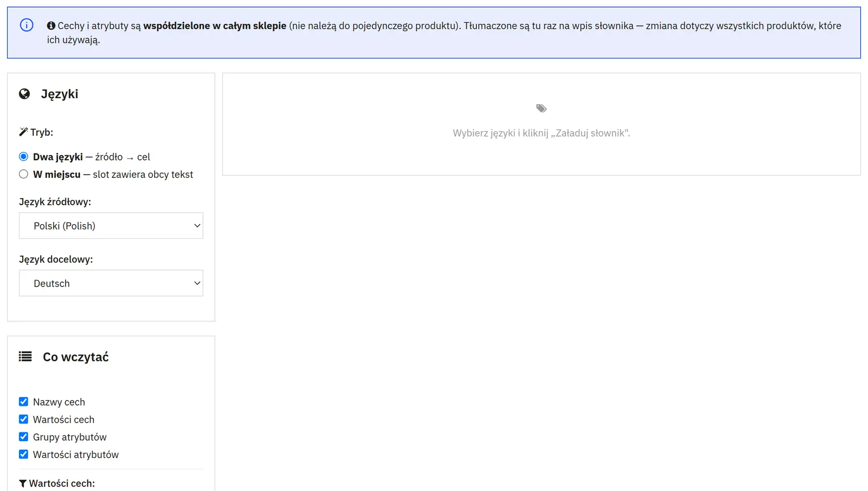Select the W miejscu radio option
Screen dimensions: 868x491
[23, 174]
